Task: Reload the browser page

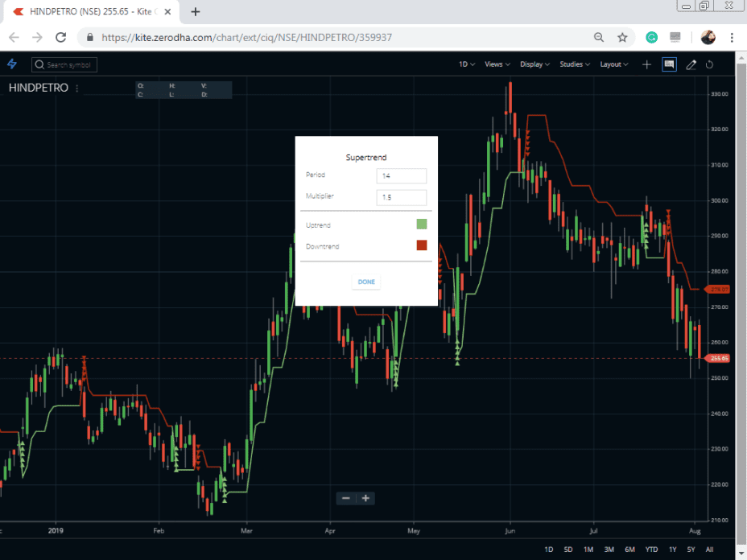Action: pos(60,37)
